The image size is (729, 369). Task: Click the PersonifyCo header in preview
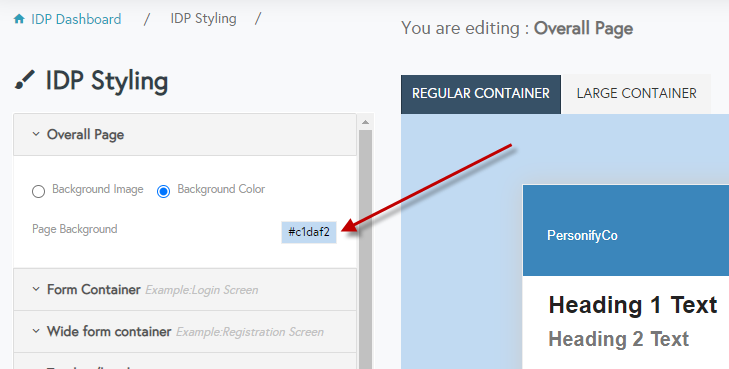582,236
